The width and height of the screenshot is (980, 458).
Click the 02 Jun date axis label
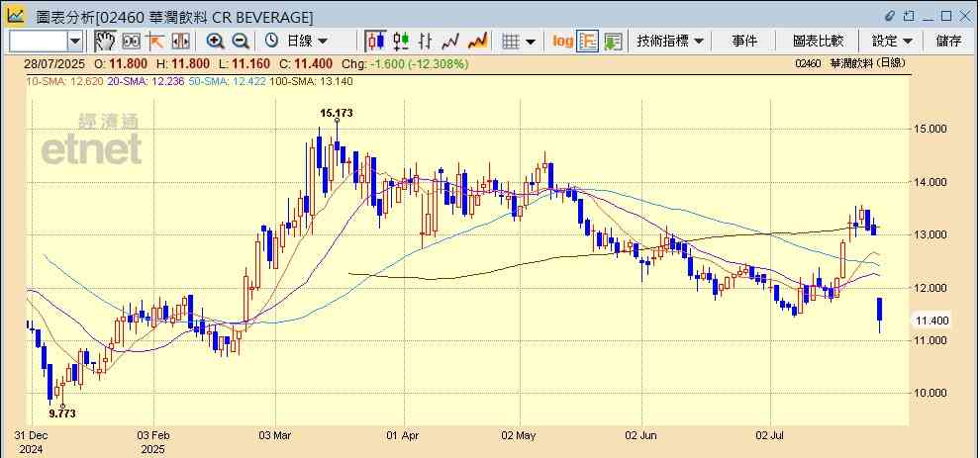tap(641, 434)
